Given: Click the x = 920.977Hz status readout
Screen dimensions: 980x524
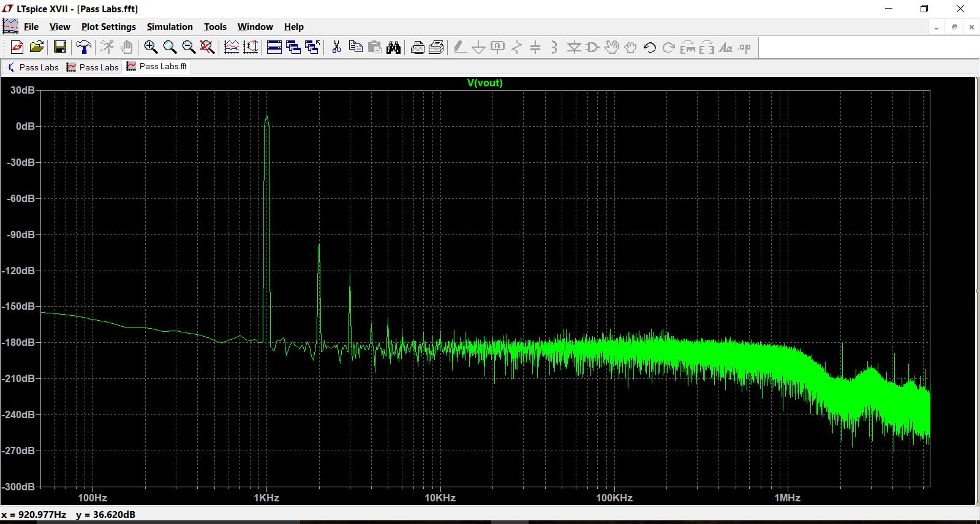Looking at the screenshot, I should (x=34, y=514).
